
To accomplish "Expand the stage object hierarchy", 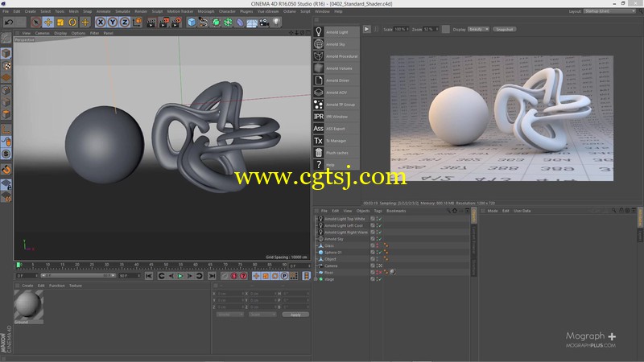I will (x=316, y=279).
